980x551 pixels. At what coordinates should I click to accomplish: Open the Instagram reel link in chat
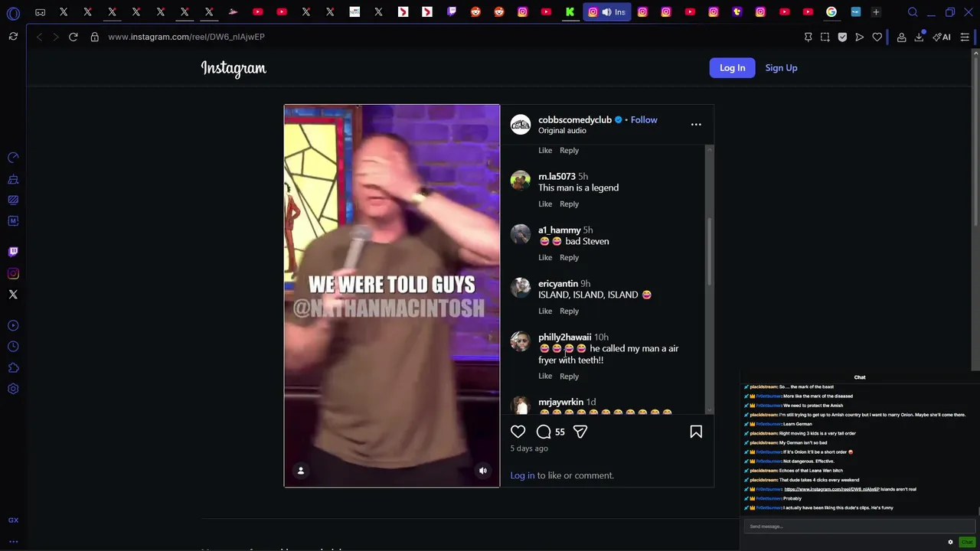831,489
